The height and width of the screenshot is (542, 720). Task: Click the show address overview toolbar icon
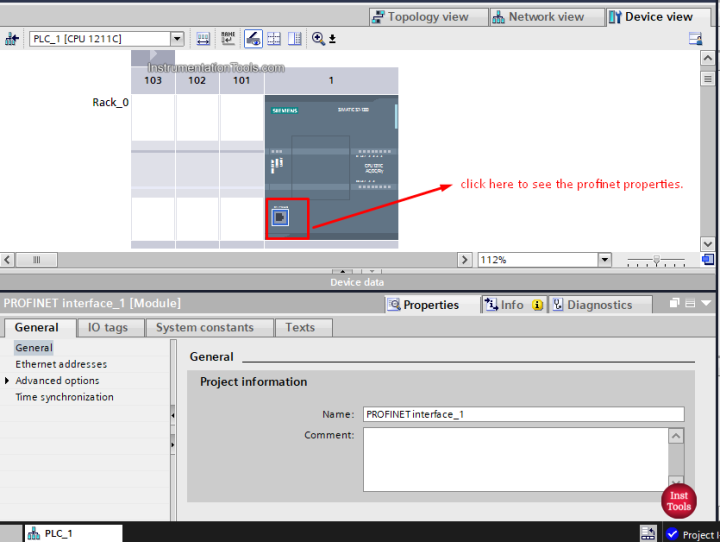203,39
